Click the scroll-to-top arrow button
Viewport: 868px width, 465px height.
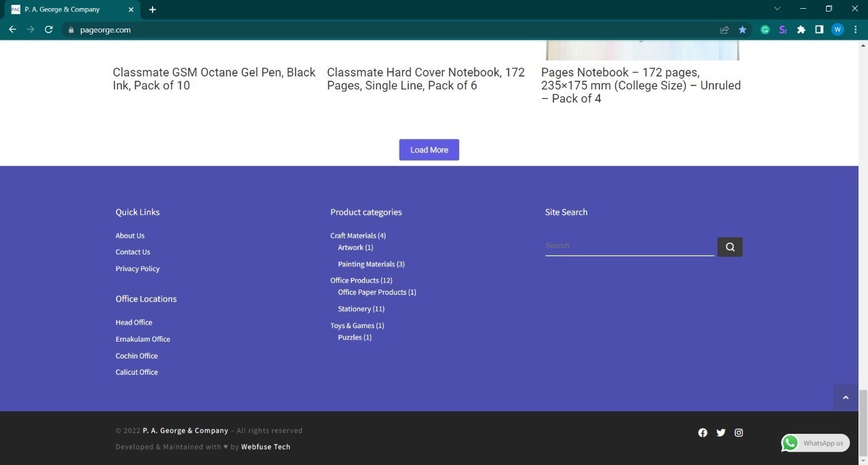pos(846,397)
